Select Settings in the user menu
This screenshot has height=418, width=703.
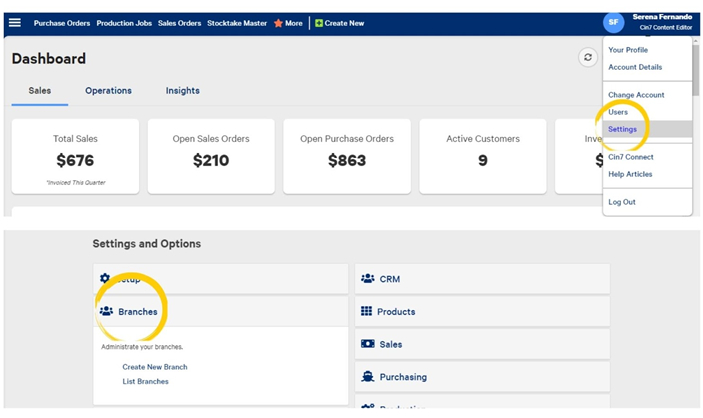622,129
